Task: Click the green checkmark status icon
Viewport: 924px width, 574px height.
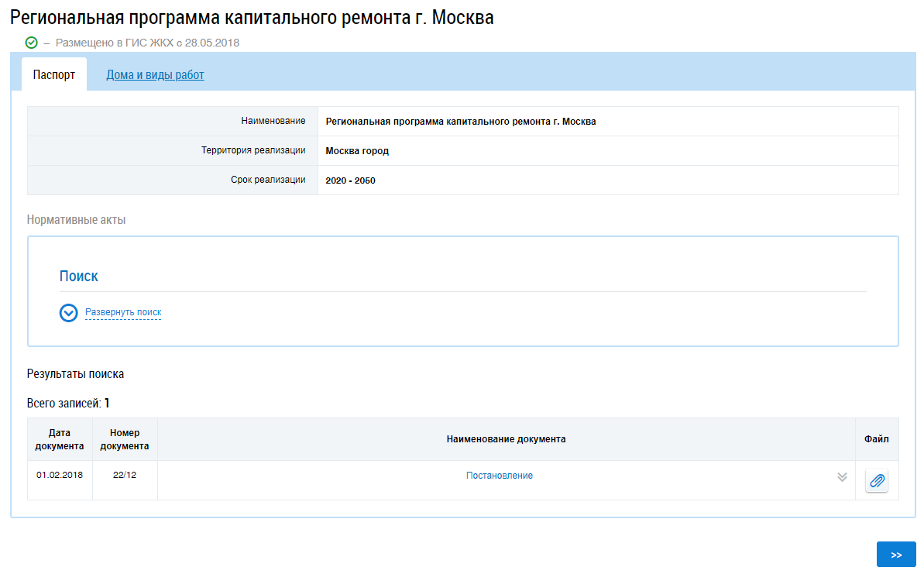Action: click(x=32, y=43)
